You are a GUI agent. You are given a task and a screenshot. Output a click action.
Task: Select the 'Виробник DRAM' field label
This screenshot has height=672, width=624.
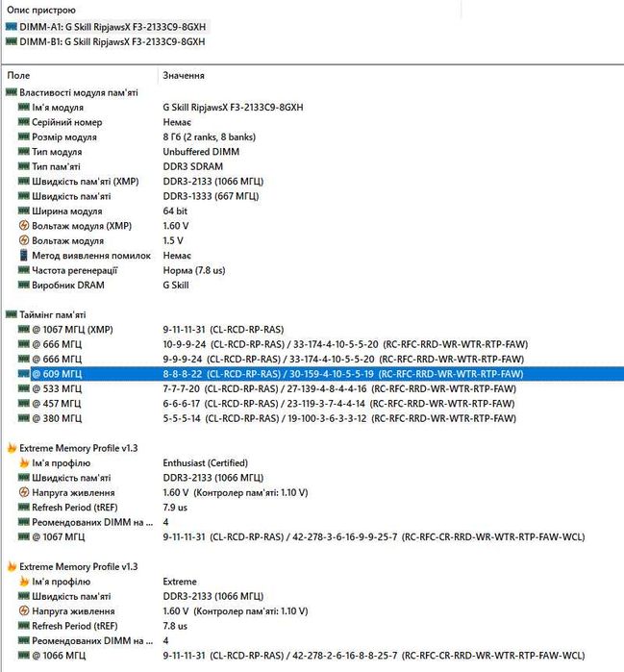coord(68,285)
